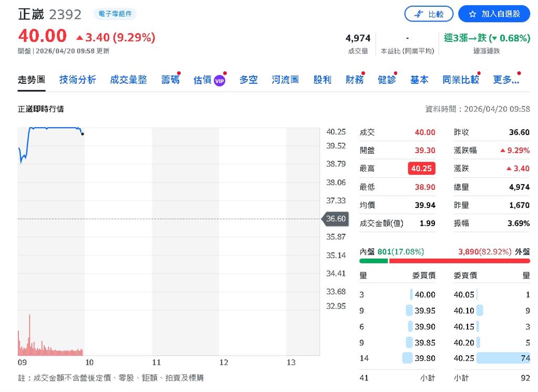Select ask price 40.15 in order book
This screenshot has height=392, width=538.
464,326
